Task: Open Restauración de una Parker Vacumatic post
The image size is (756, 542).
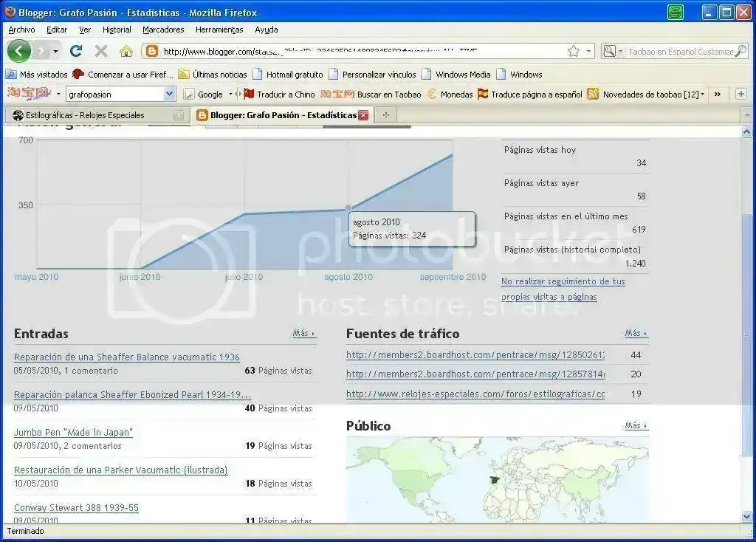Action: point(120,470)
